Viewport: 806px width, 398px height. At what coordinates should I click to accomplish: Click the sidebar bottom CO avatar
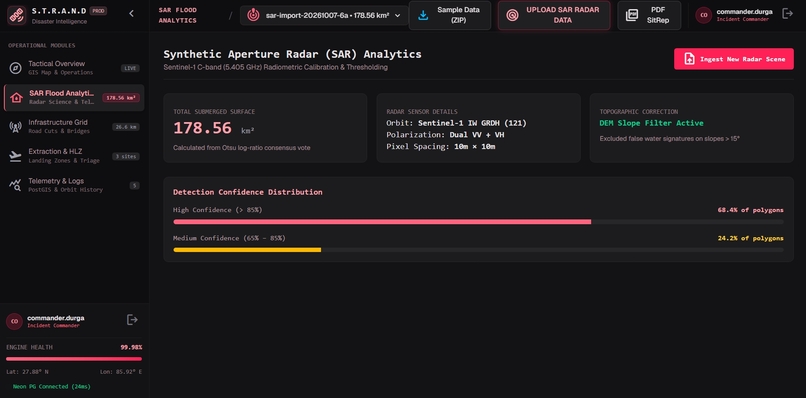click(14, 321)
